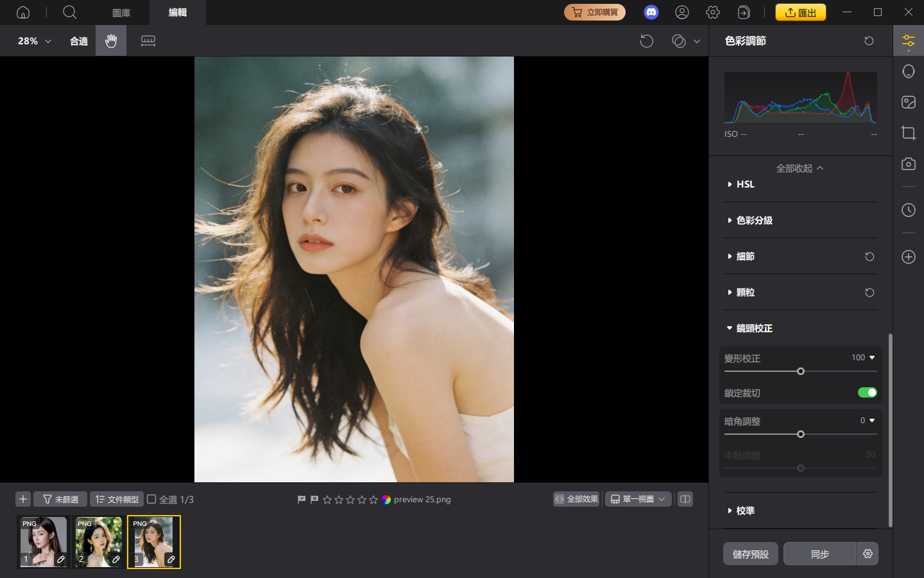Toggle off the 鎖定裁切 switch
Viewport: 924px width, 578px height.
click(867, 392)
